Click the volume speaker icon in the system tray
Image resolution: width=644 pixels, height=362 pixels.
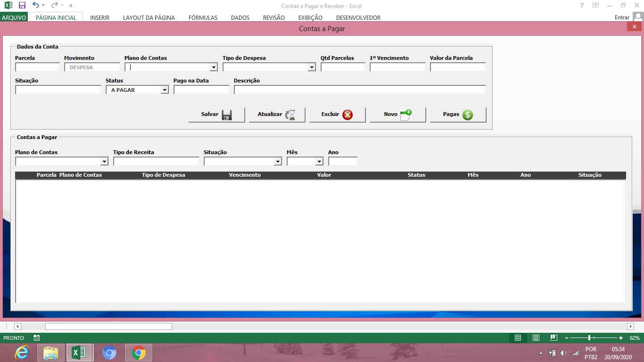tap(563, 353)
